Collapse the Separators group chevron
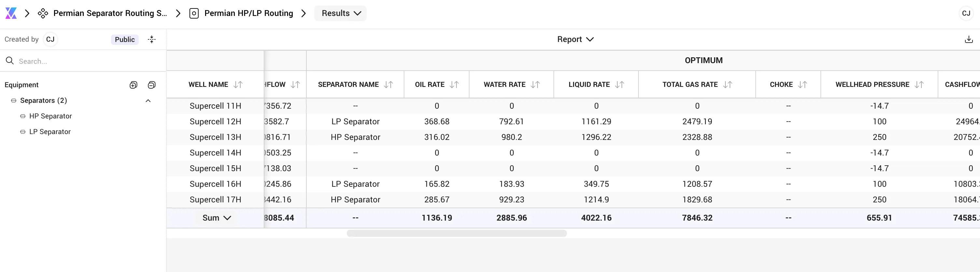The image size is (980, 272). tap(148, 101)
